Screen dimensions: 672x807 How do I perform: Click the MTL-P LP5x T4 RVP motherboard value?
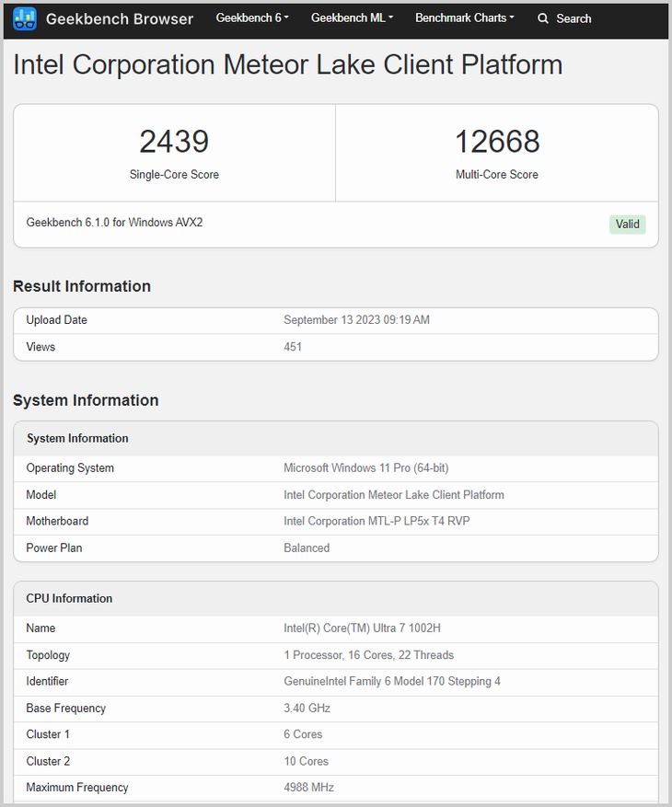[379, 521]
